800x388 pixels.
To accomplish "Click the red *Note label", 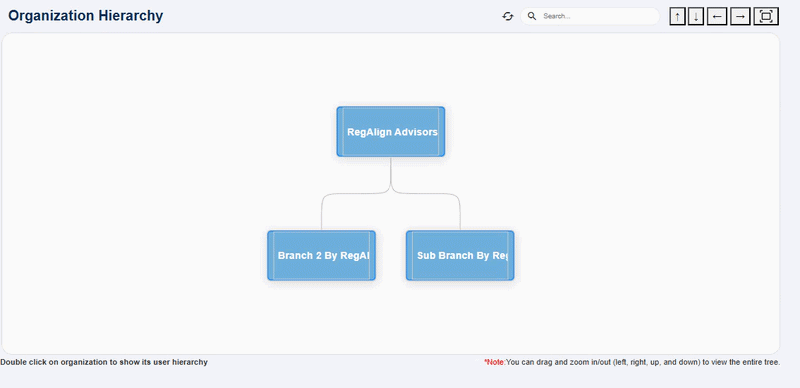I will [x=494, y=362].
